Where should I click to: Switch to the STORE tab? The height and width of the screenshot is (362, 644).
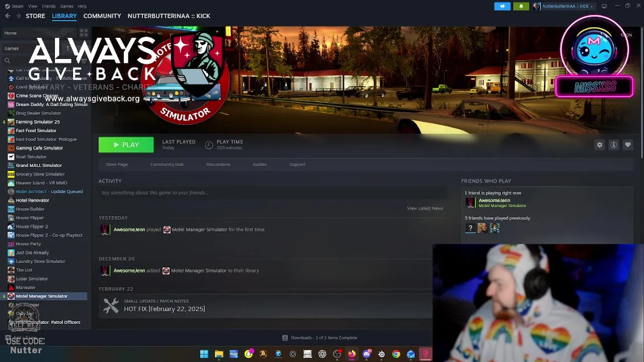click(x=35, y=16)
